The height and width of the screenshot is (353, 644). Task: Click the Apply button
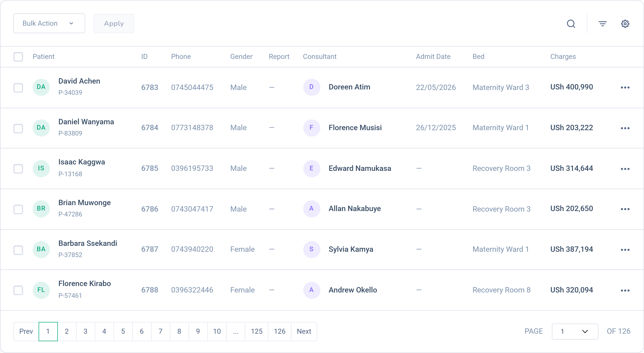(114, 24)
